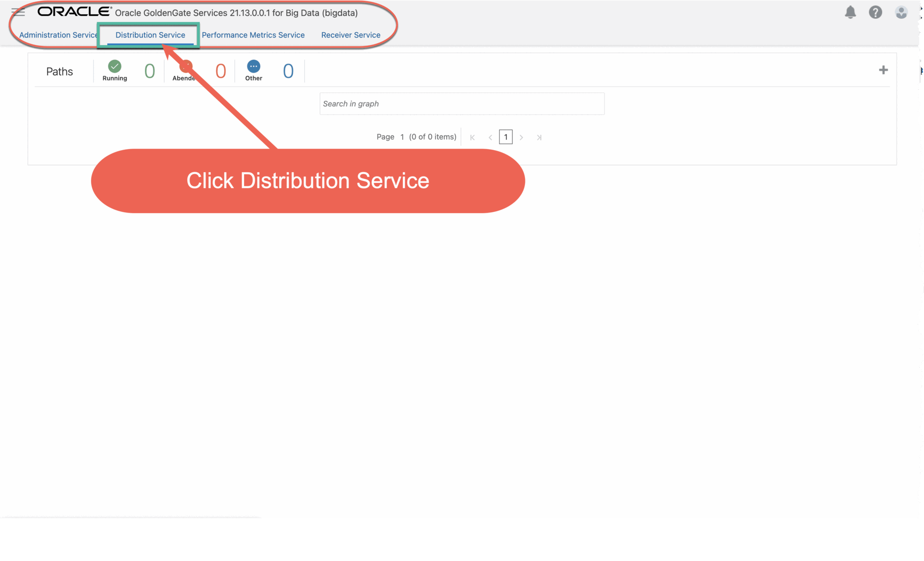Screen dimensions: 924x561
Task: Open the Receiver Service tab
Action: point(351,35)
